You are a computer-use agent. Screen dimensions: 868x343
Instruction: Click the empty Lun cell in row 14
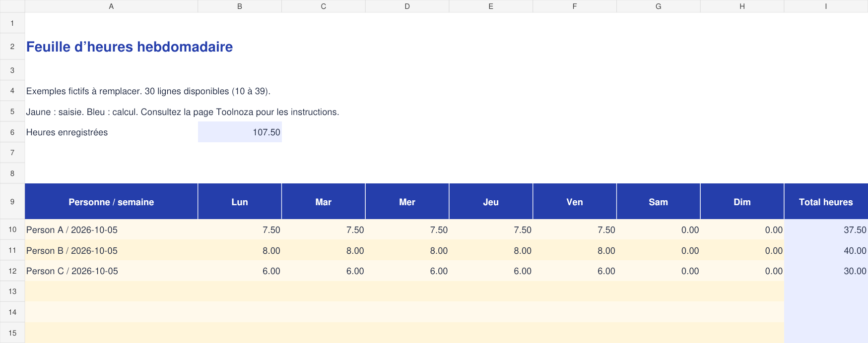point(240,312)
